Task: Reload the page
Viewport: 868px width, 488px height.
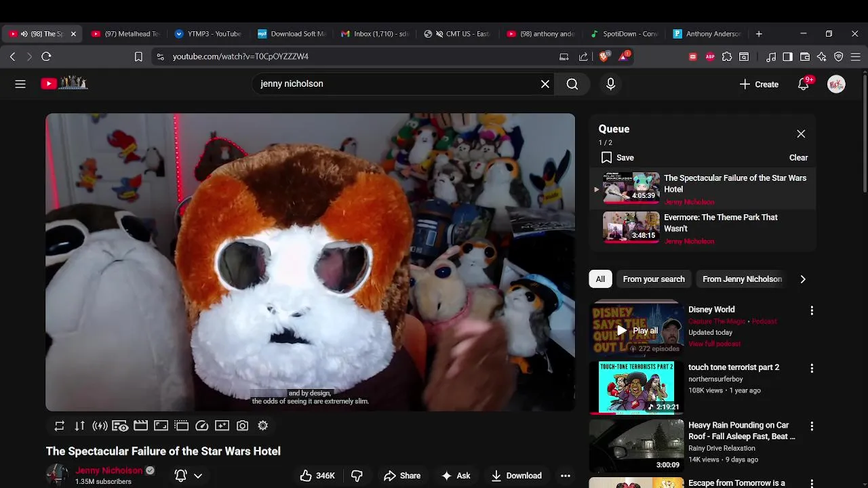Action: (x=46, y=57)
